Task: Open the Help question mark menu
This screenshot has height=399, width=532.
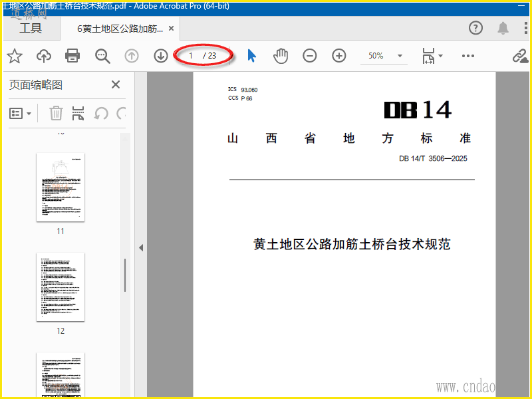Action: (475, 28)
